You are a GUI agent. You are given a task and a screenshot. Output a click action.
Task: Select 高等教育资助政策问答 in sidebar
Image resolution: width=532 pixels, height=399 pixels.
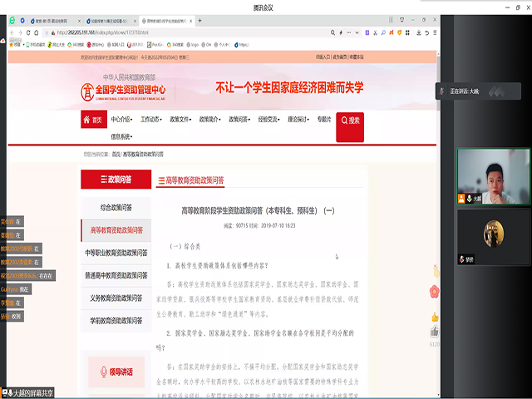[116, 230]
